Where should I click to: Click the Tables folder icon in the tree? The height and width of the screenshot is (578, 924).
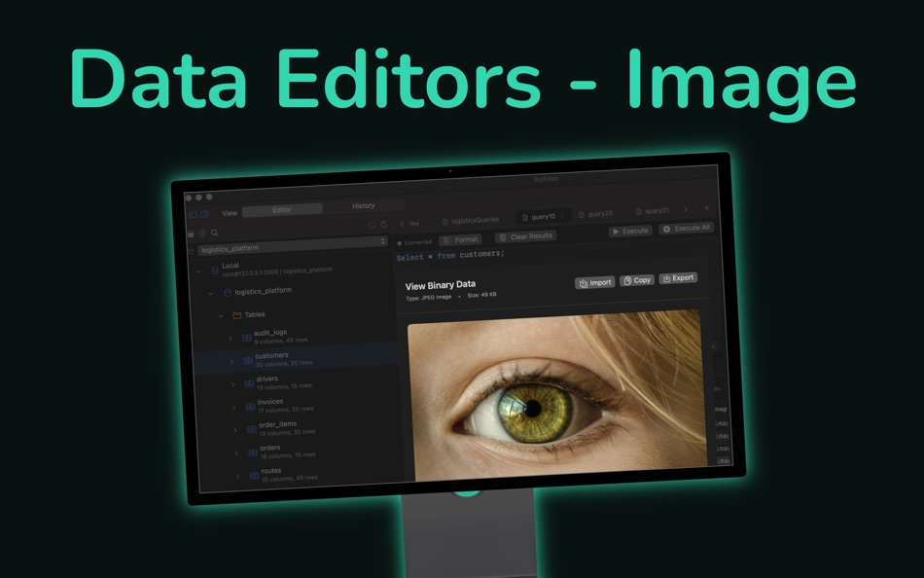[x=237, y=315]
